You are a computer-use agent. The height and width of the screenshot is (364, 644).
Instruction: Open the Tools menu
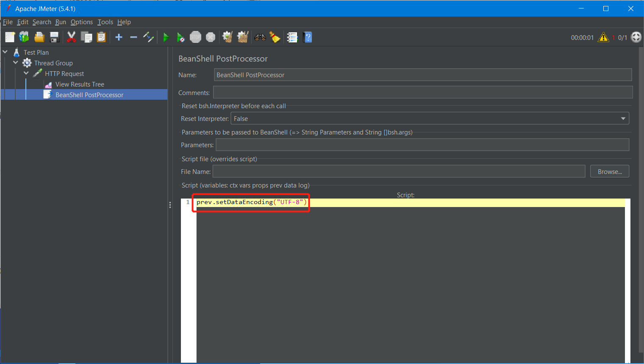coord(105,22)
